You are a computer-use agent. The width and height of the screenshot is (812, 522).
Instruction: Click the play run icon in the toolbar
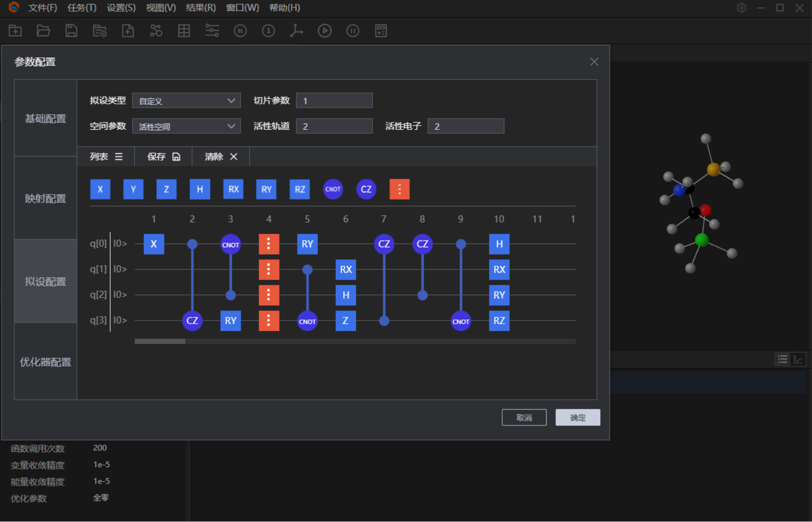tap(324, 31)
